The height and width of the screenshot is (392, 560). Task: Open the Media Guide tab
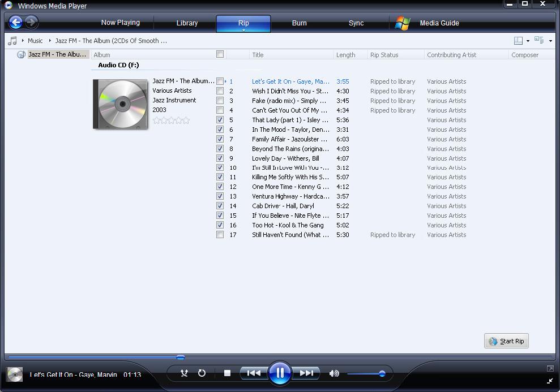439,23
